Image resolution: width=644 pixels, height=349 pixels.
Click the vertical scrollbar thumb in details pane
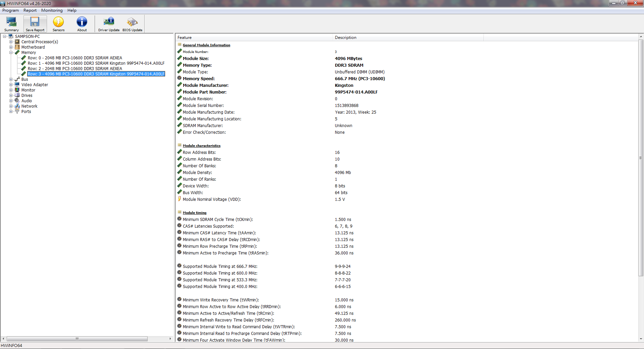coord(641,158)
